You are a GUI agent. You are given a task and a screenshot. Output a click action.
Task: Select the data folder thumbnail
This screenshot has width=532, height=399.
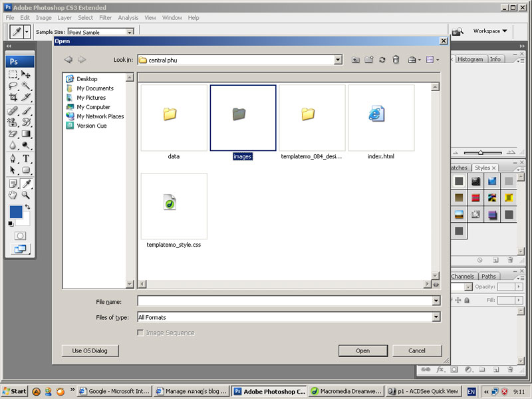174,118
